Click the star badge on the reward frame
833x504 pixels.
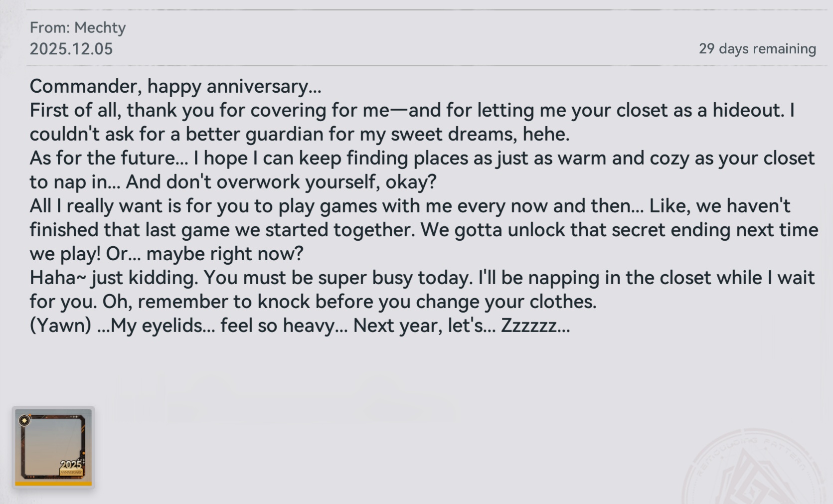tap(24, 421)
